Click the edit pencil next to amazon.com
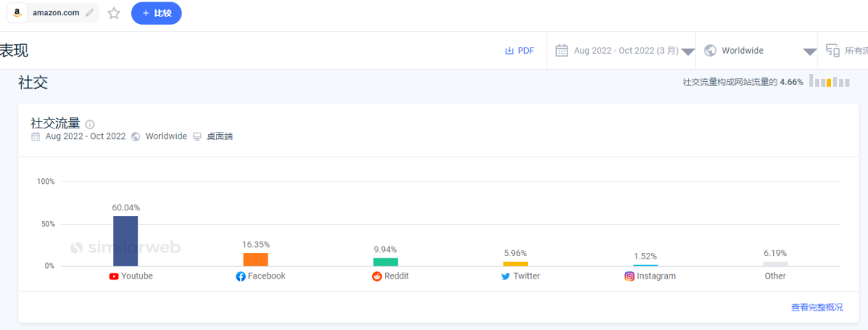 click(x=89, y=14)
